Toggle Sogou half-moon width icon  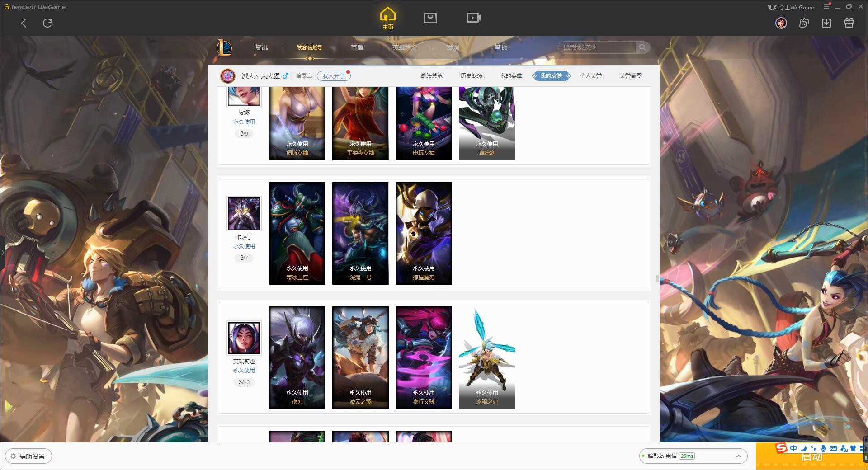[803, 448]
